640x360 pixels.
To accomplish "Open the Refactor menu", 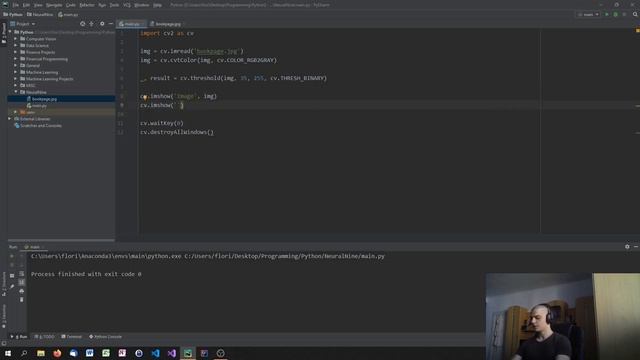I will point(87,5).
